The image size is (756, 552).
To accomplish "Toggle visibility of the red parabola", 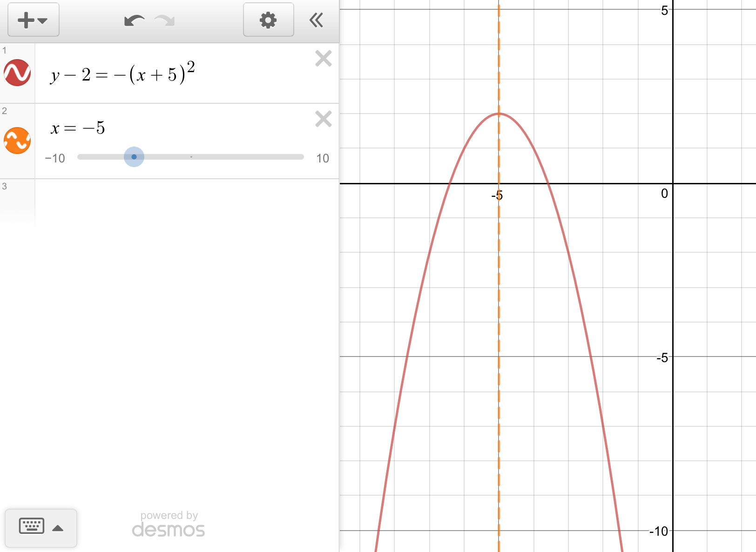I will point(17,73).
